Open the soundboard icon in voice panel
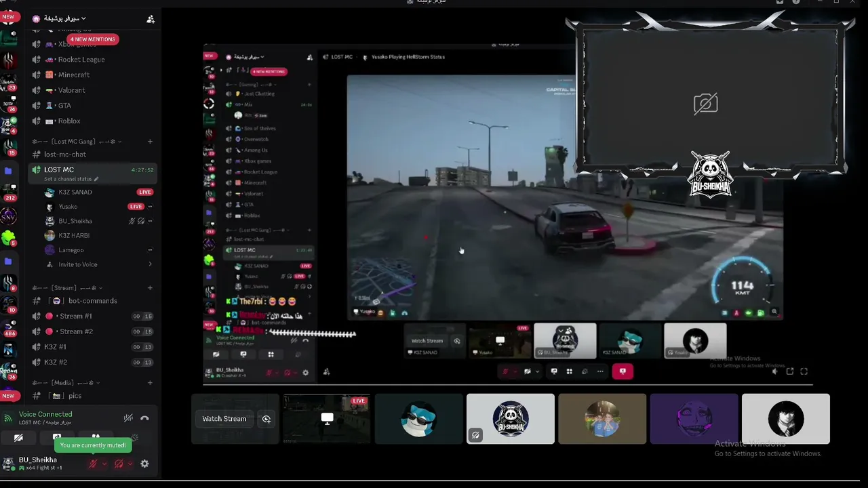Screen dimensions: 868x488 coord(134,438)
